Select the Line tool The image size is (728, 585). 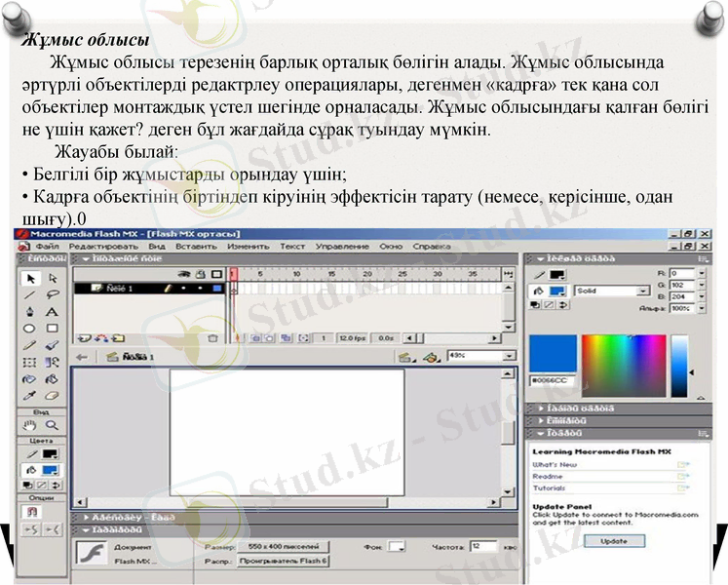tap(29, 295)
